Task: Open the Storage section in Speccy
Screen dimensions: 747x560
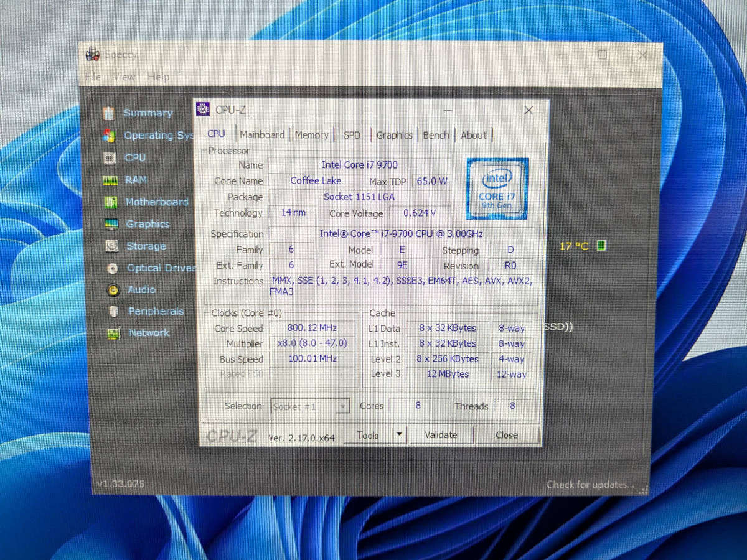Action: (146, 246)
